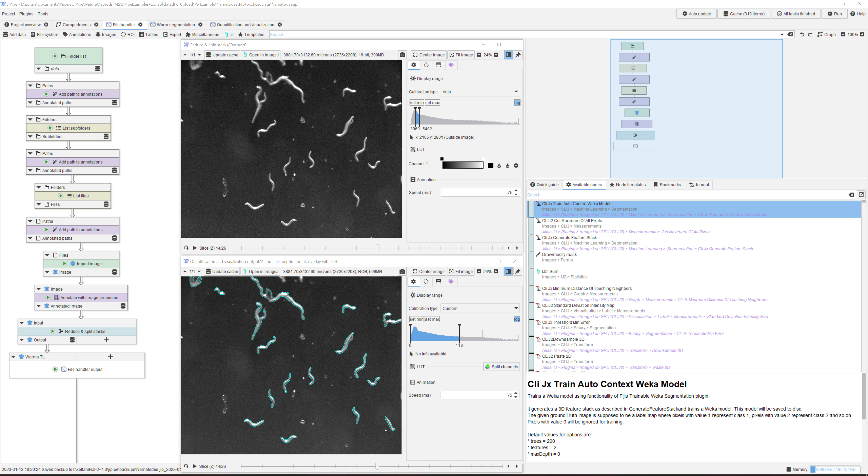Switch to Worm segmentation tab
The width and height of the screenshot is (868, 476).
tap(176, 25)
